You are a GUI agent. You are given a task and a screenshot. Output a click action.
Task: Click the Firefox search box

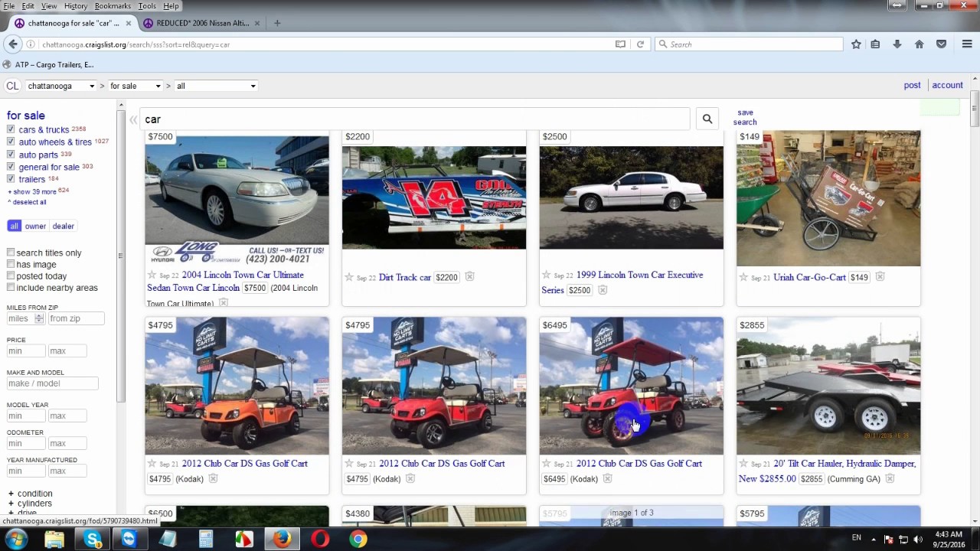[x=749, y=44]
